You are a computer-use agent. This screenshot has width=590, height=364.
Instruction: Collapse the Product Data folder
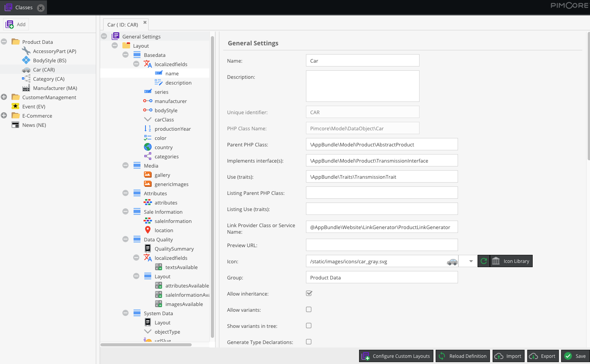(4, 42)
